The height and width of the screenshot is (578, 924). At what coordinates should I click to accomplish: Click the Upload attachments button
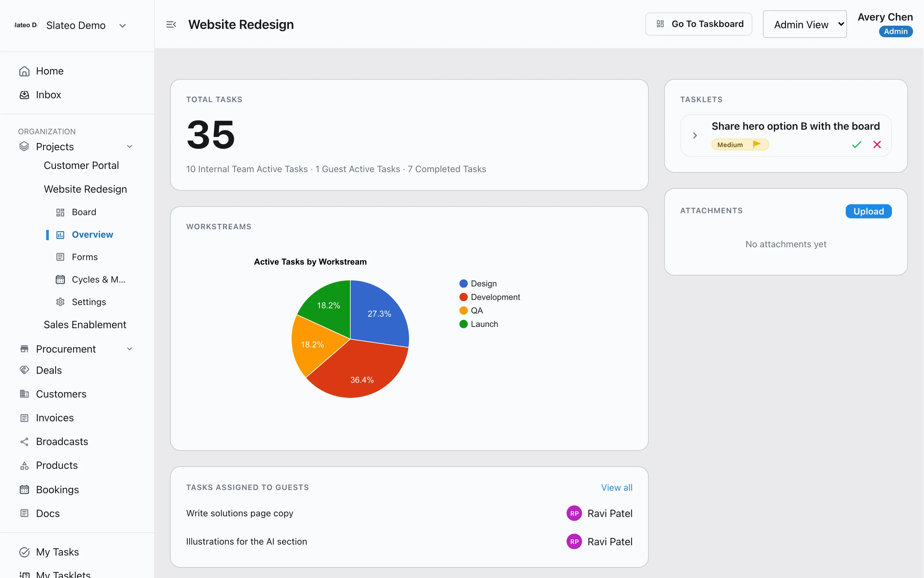[868, 211]
